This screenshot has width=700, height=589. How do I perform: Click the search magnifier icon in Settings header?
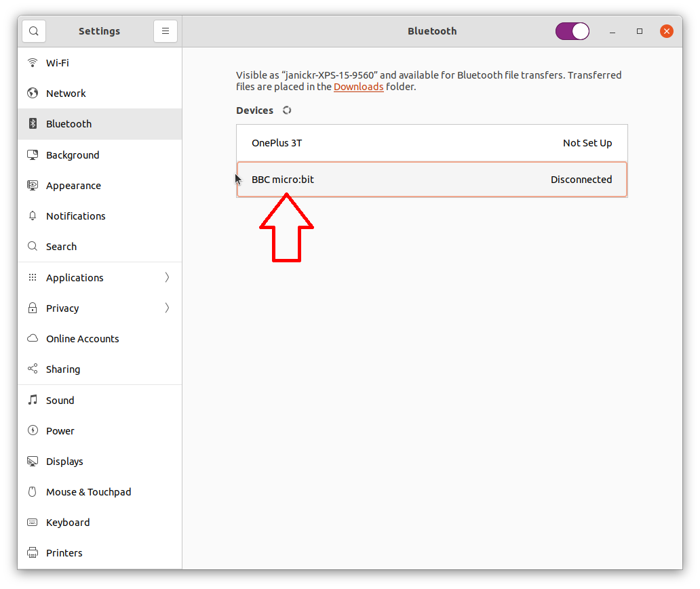(34, 31)
